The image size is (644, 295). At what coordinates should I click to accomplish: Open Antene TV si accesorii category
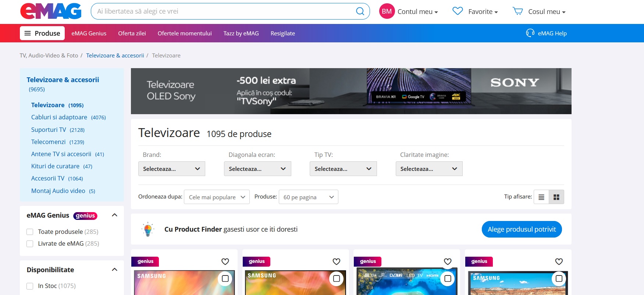61,154
